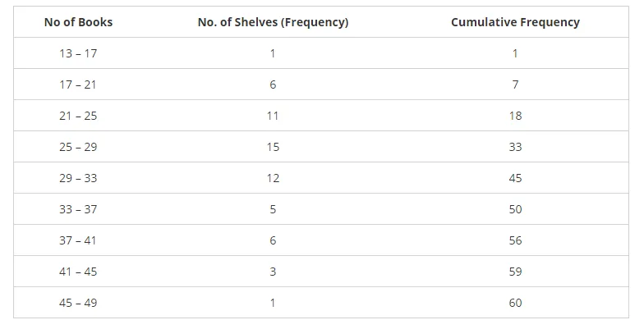Click the "No. of Shelves (Frequency)" header

click(x=273, y=22)
